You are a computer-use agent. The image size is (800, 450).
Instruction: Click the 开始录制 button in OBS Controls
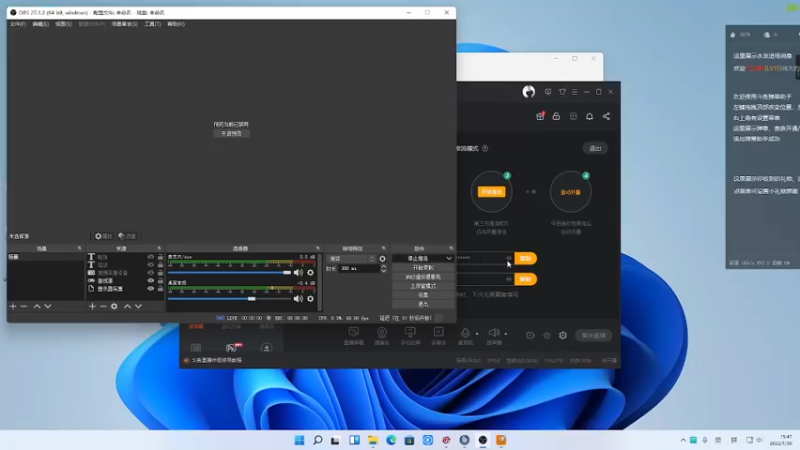(423, 268)
